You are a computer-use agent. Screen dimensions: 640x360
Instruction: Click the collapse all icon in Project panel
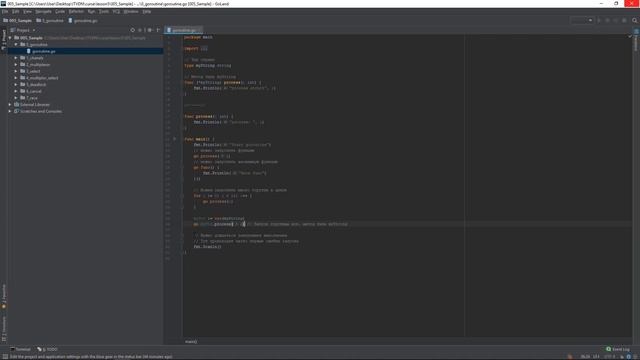[x=140, y=30]
